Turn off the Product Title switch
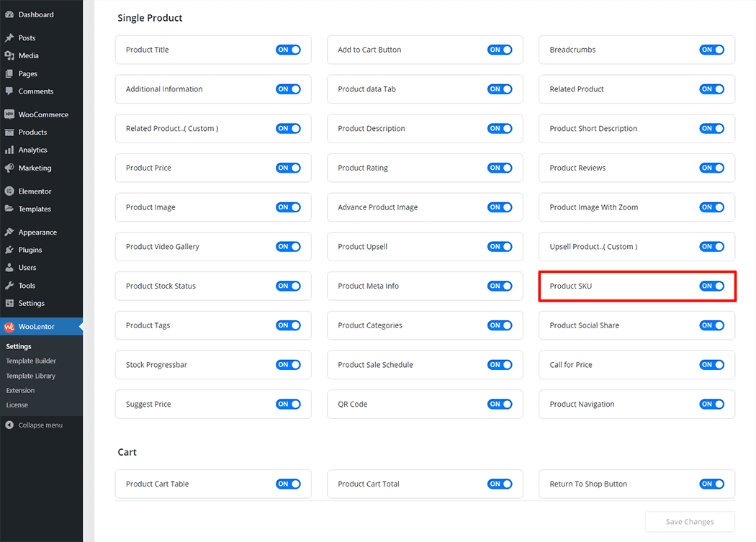756x542 pixels. point(288,50)
